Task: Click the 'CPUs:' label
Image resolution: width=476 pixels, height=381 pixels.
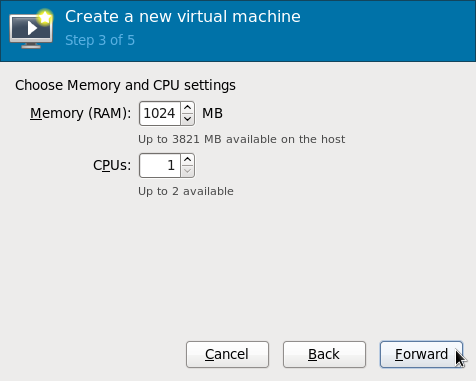Action: click(112, 165)
